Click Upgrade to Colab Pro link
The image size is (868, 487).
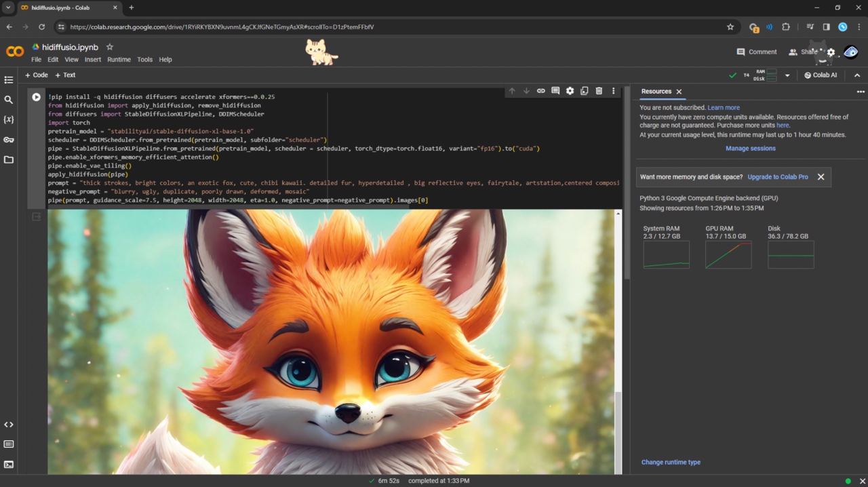click(778, 177)
